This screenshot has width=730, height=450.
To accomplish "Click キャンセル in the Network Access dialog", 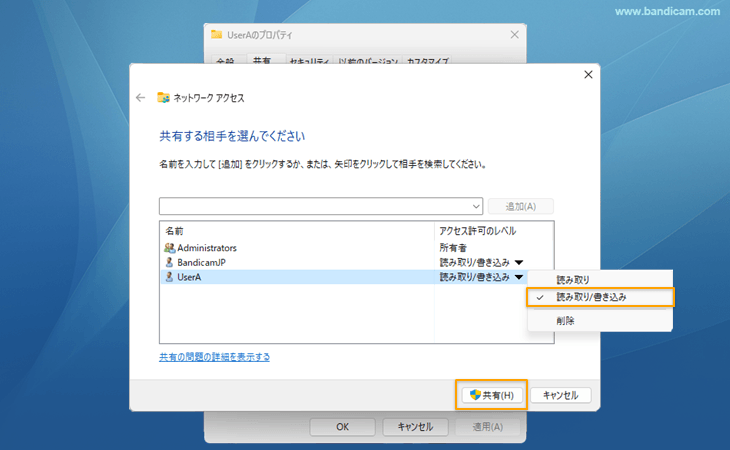I will tap(561, 395).
